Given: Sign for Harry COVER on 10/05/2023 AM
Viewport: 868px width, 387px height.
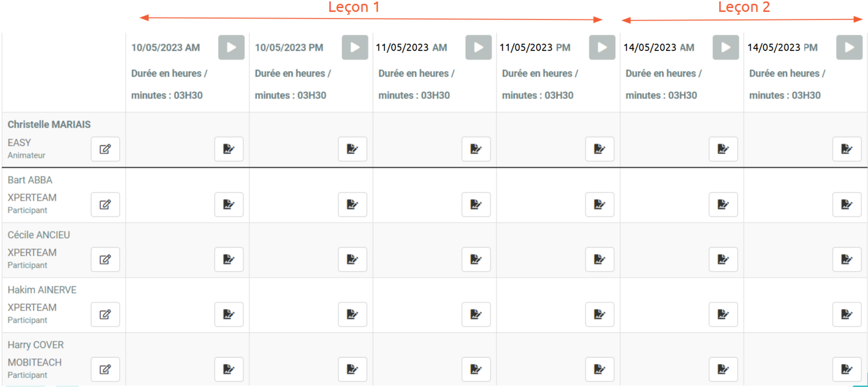Looking at the screenshot, I should tap(229, 370).
